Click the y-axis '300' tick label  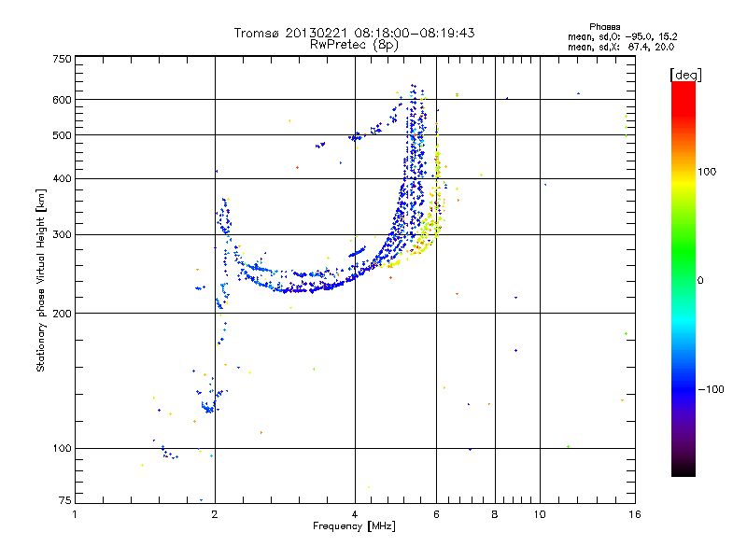coord(62,234)
